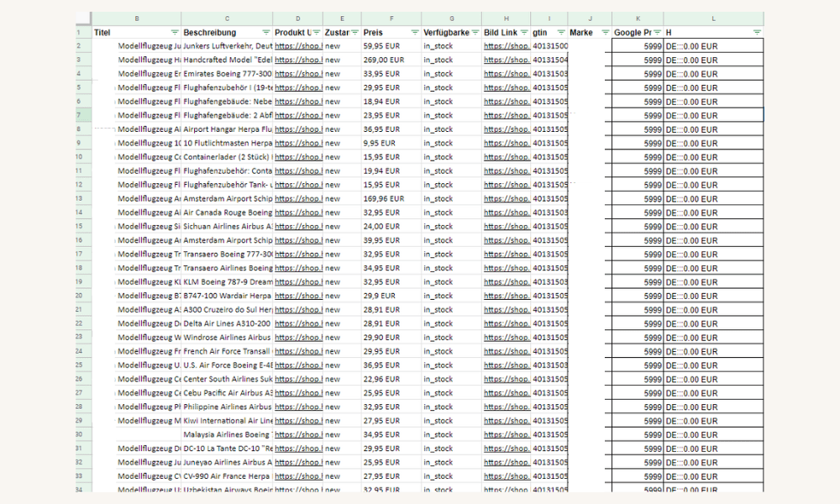Image resolution: width=840 pixels, height=504 pixels.
Task: Select column B header
Action: 137,18
